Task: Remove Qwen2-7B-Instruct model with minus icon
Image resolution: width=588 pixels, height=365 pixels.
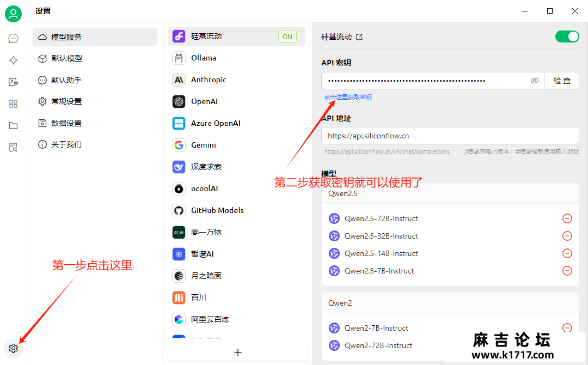Action: 567,327
